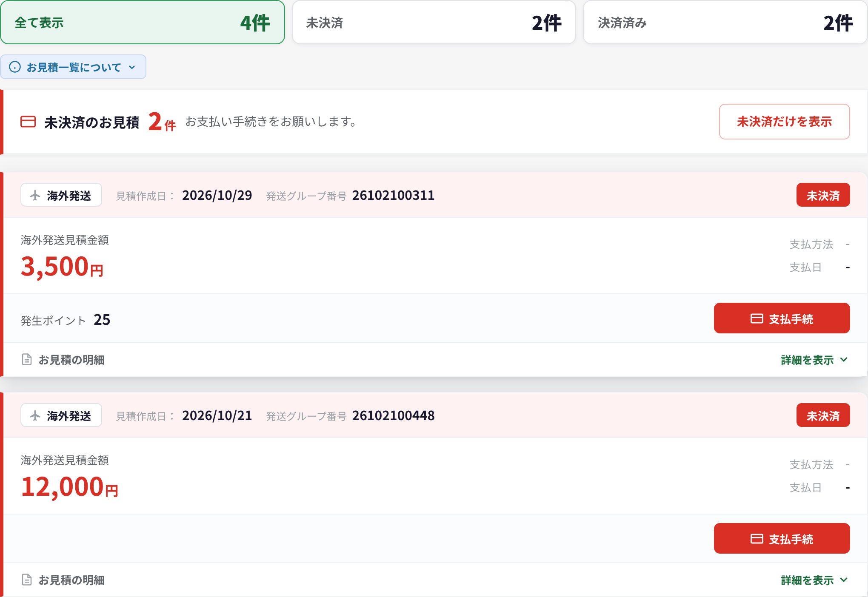Expand 詳細を表示 for estimate 26102100448
The width and height of the screenshot is (868, 597).
click(814, 580)
